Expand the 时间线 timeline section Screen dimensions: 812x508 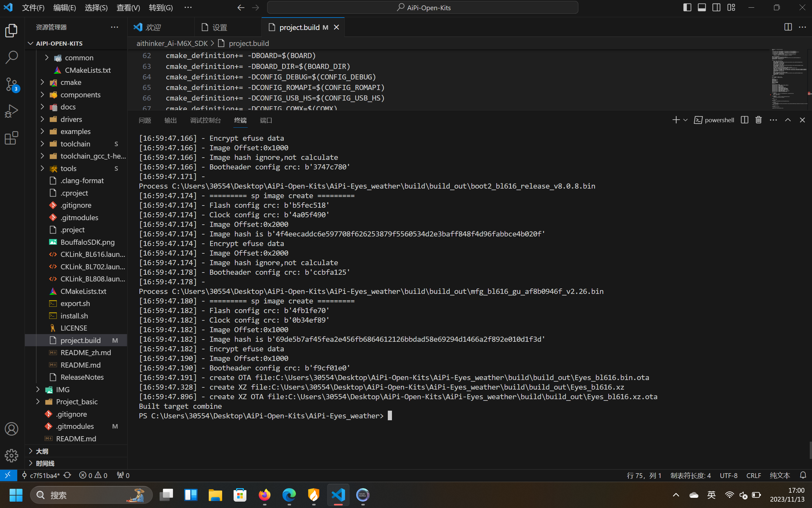(x=76, y=463)
